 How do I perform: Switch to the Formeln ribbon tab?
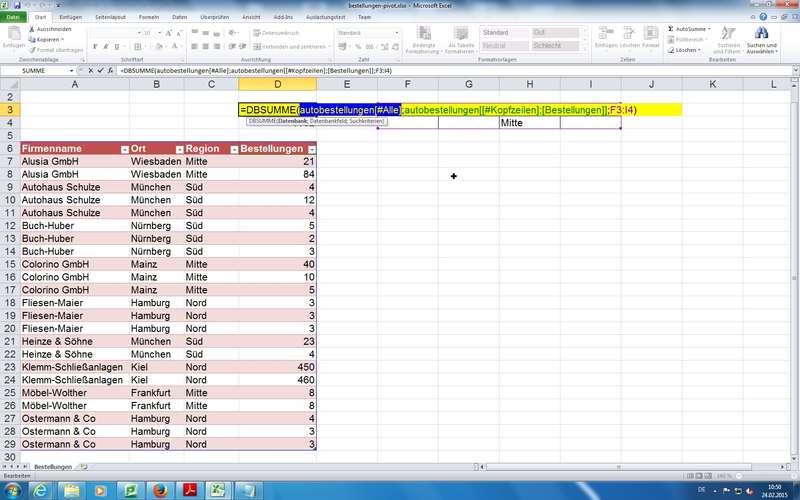(x=148, y=17)
